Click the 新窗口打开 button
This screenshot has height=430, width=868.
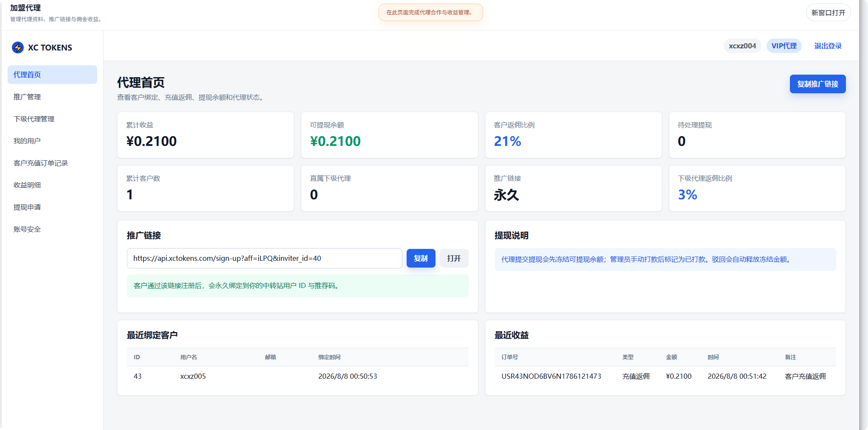(x=828, y=13)
